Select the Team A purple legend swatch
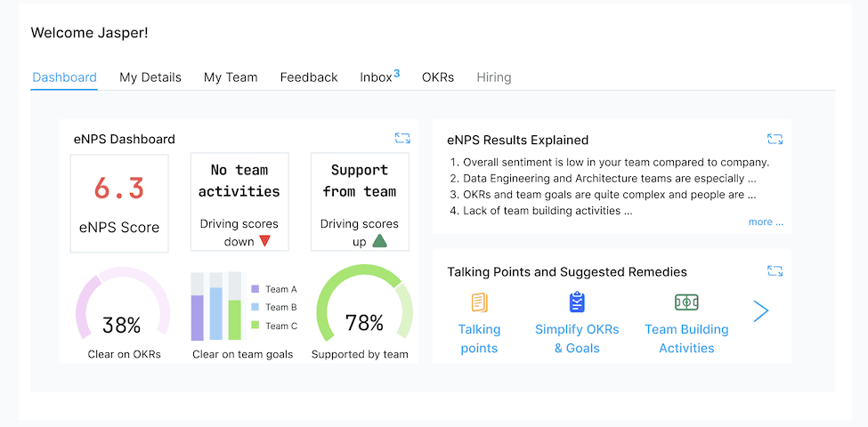 256,289
